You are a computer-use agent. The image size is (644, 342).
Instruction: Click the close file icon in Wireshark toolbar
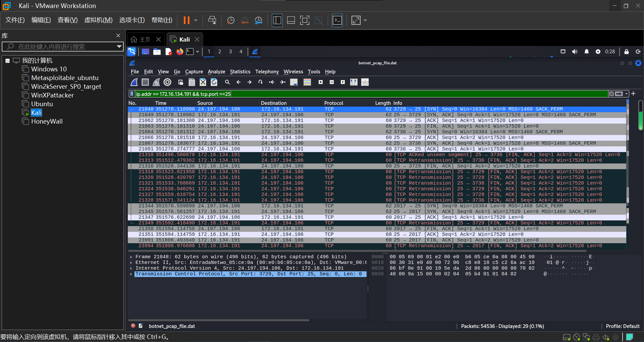click(203, 82)
